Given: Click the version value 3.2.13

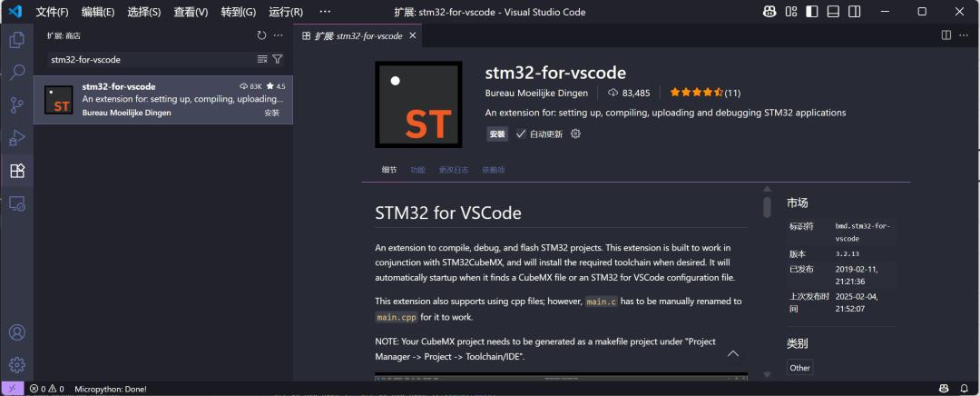Looking at the screenshot, I should tap(847, 254).
